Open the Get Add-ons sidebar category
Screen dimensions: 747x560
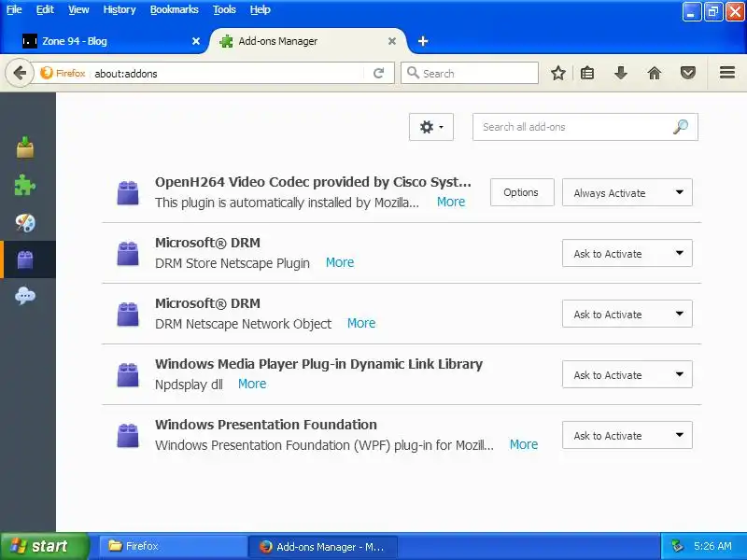25,147
